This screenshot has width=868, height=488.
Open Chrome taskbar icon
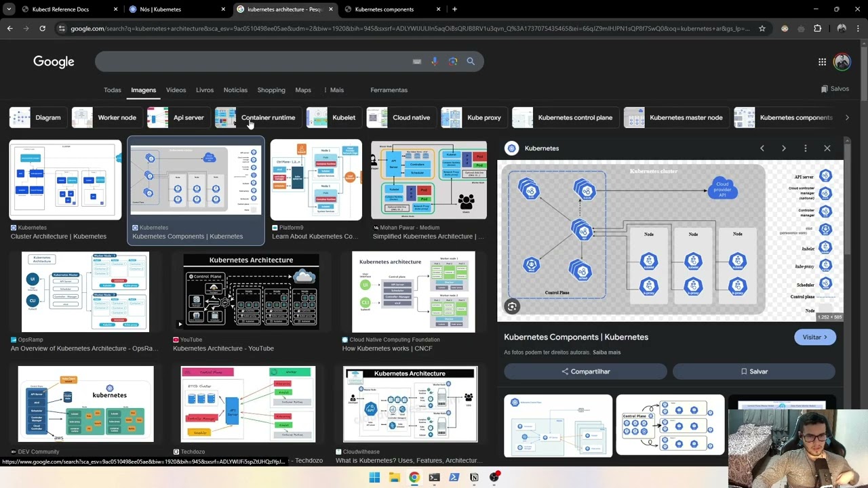click(414, 477)
